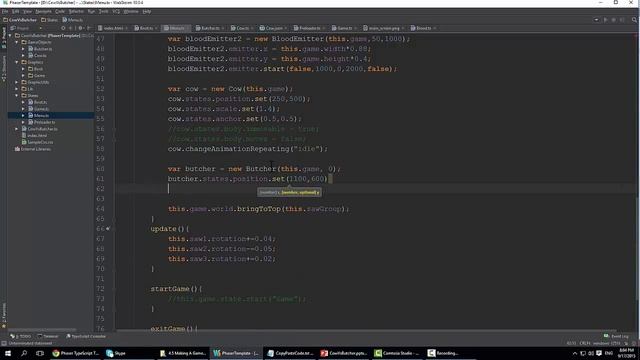The image size is (640, 360).
Task: Select SampleCss.css in project tree
Action: pos(40,142)
